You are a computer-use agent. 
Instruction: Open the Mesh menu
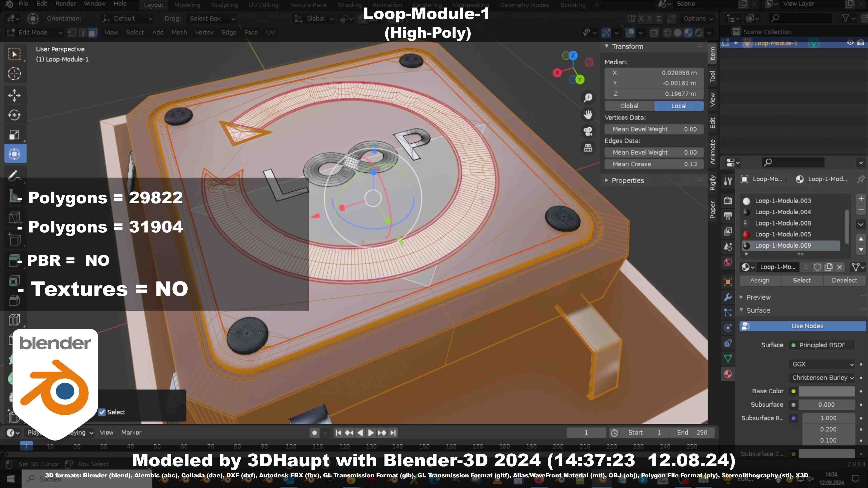(179, 33)
